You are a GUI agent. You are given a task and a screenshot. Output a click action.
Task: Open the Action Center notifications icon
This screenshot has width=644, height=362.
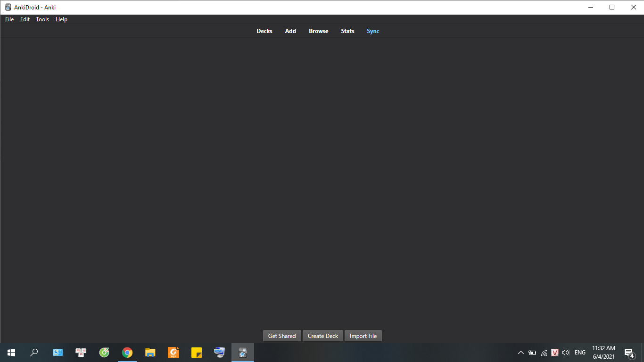[x=629, y=353]
